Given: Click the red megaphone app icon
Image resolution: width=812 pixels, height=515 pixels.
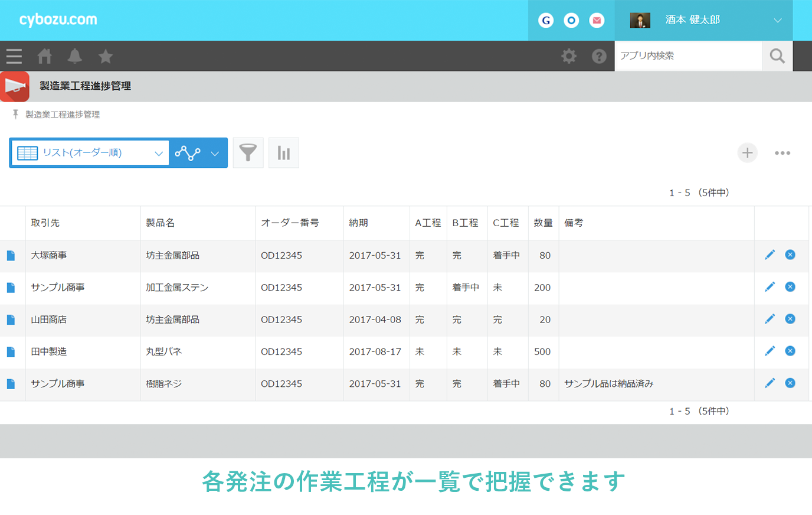Looking at the screenshot, I should pos(15,86).
